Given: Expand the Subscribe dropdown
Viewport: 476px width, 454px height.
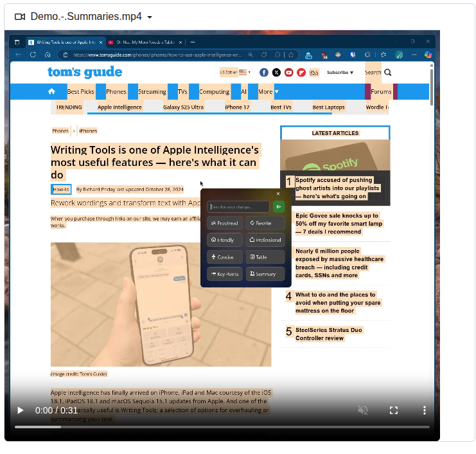Looking at the screenshot, I should point(340,72).
